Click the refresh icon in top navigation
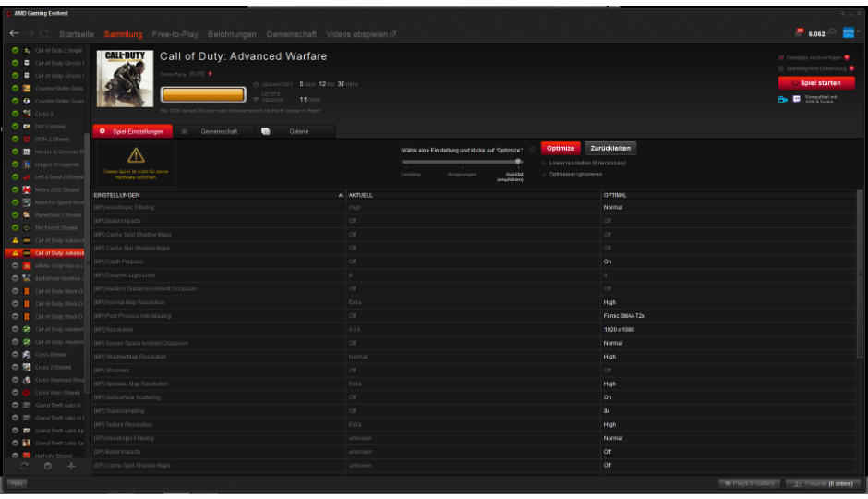 pos(45,34)
